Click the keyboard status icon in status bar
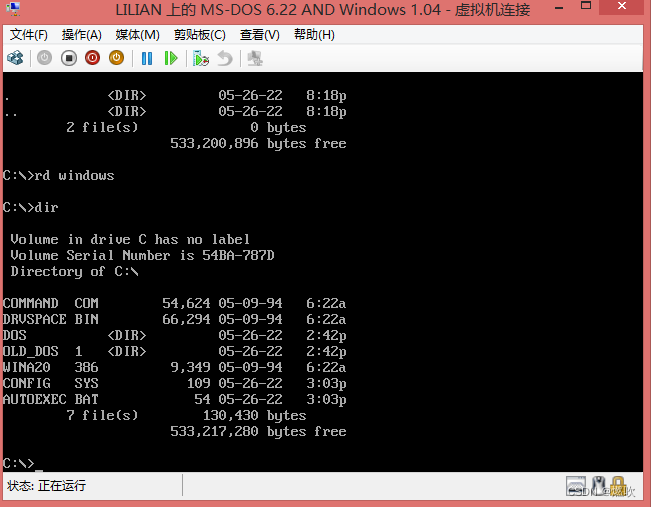This screenshot has height=507, width=651. [576, 486]
